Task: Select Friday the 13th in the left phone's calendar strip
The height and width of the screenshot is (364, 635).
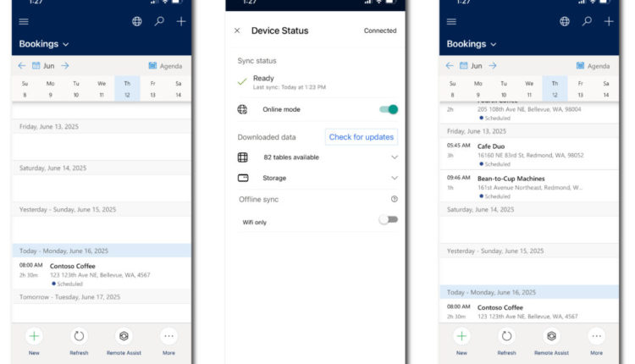Action: (152, 90)
